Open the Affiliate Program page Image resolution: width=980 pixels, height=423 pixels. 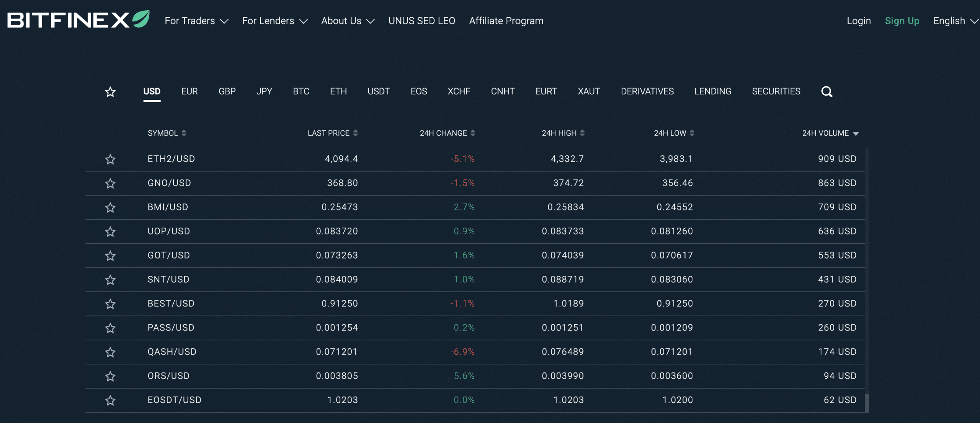coord(506,21)
